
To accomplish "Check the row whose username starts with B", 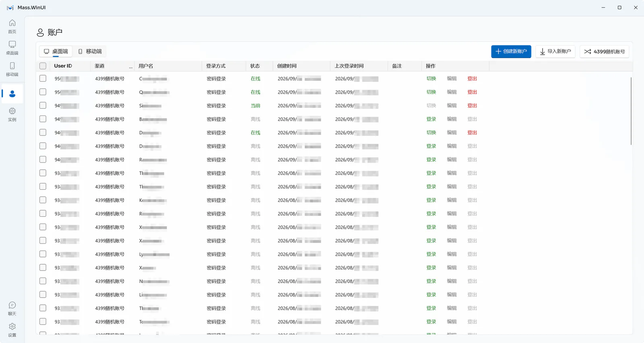I will 43,119.
